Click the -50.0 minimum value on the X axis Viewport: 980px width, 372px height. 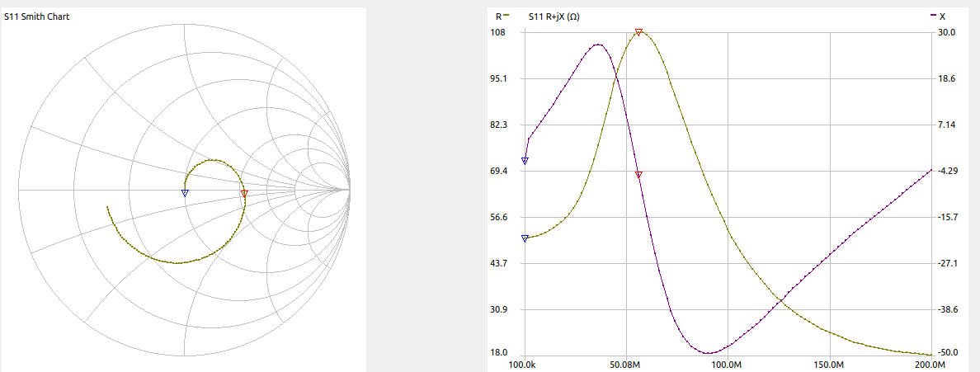pos(945,352)
